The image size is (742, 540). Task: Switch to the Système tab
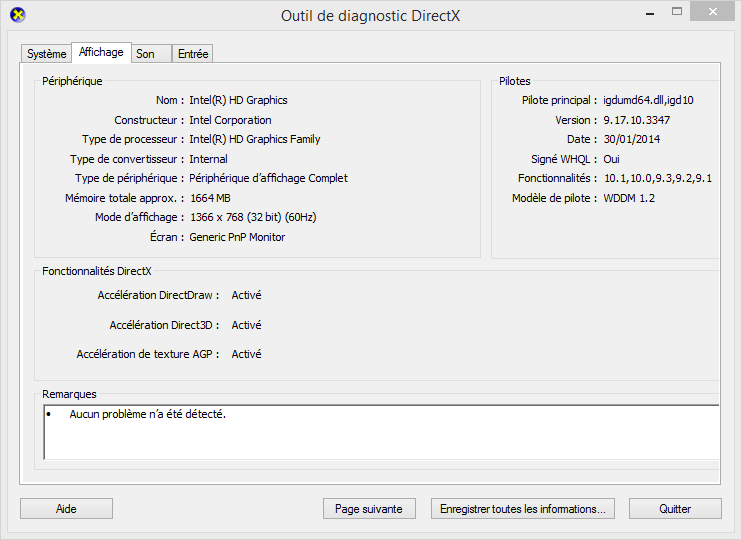click(x=46, y=53)
